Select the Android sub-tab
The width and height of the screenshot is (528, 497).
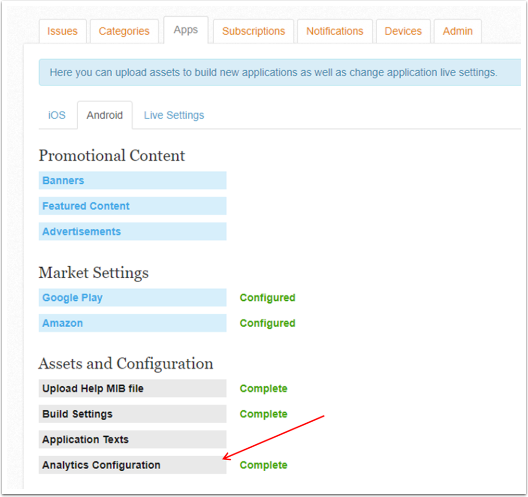[105, 115]
